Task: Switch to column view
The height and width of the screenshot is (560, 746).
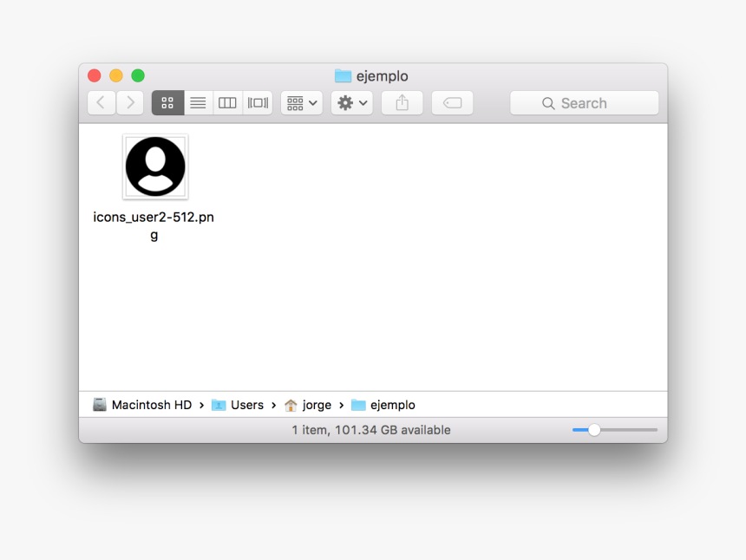Action: point(226,102)
